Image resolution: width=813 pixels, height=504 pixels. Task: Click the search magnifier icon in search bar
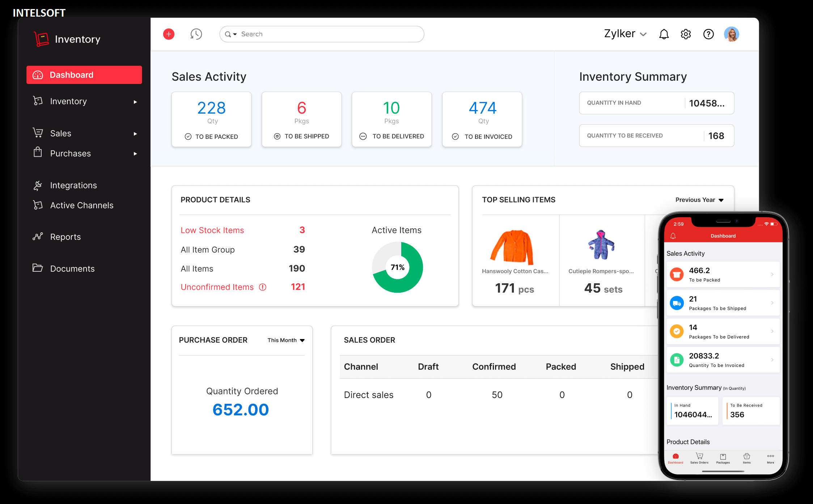click(228, 34)
